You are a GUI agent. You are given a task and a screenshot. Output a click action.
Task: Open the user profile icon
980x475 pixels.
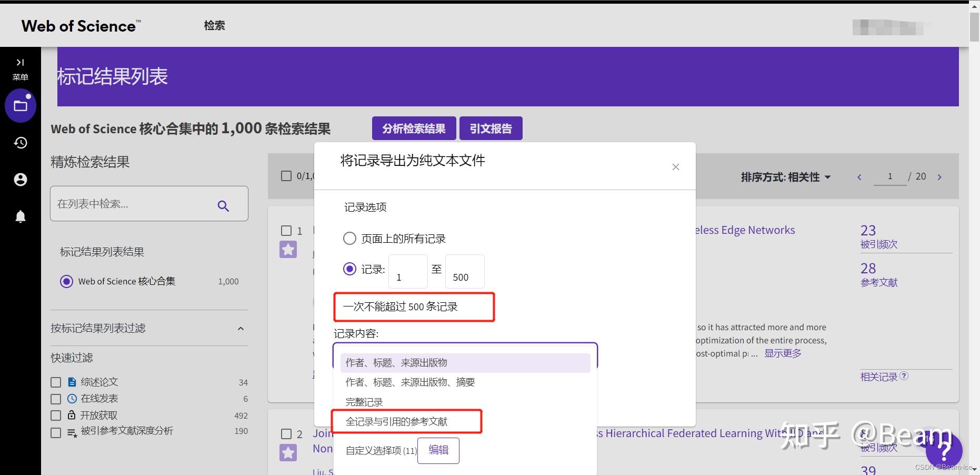(x=21, y=180)
